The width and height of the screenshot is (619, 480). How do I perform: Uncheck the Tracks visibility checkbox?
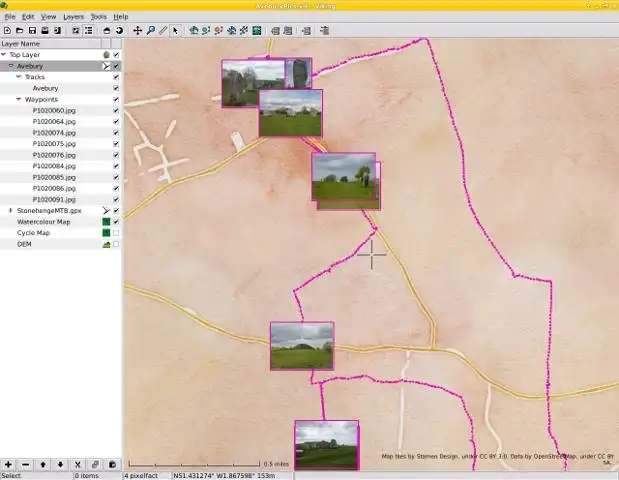116,77
